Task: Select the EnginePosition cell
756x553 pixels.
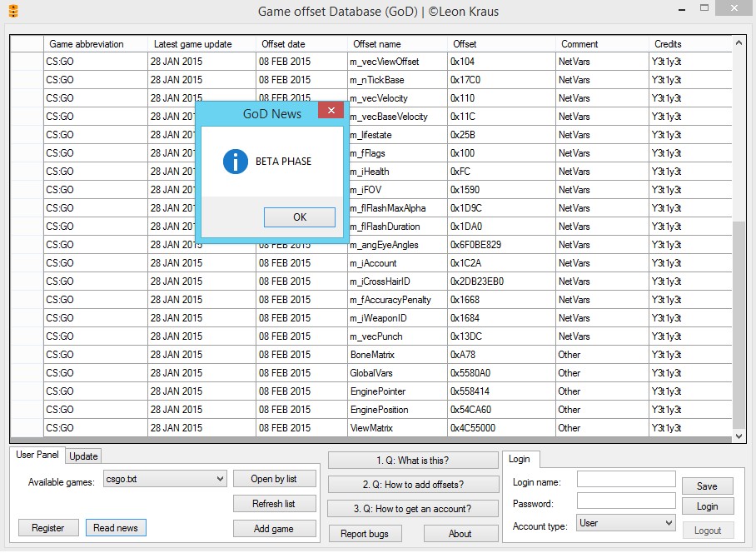Action: coord(397,410)
